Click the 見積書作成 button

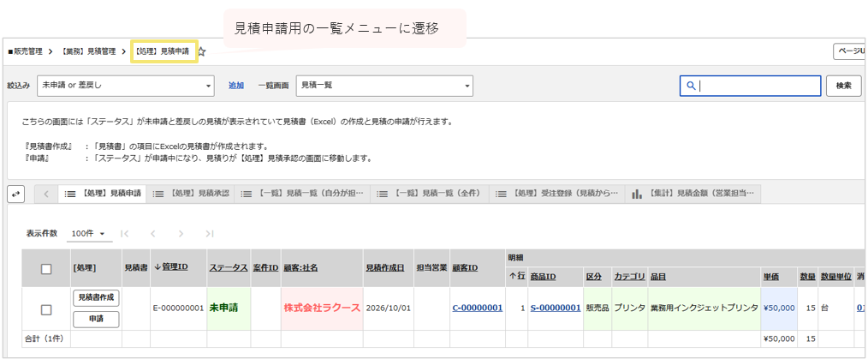point(97,298)
